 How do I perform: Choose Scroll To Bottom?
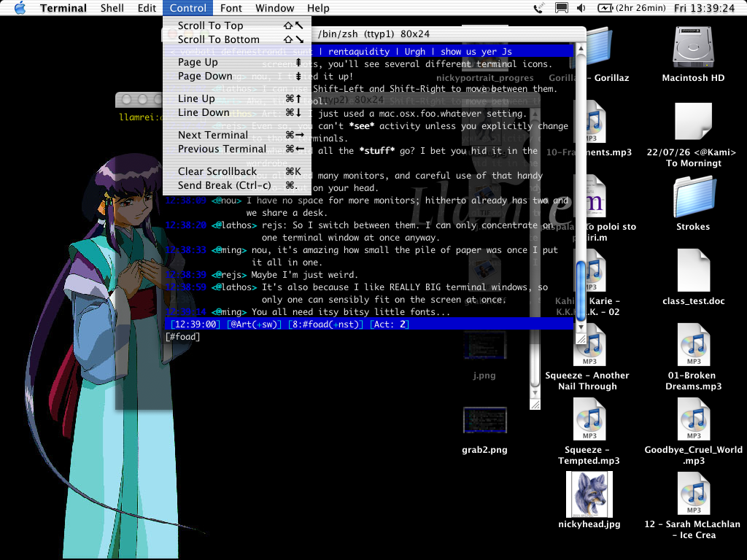(237, 39)
